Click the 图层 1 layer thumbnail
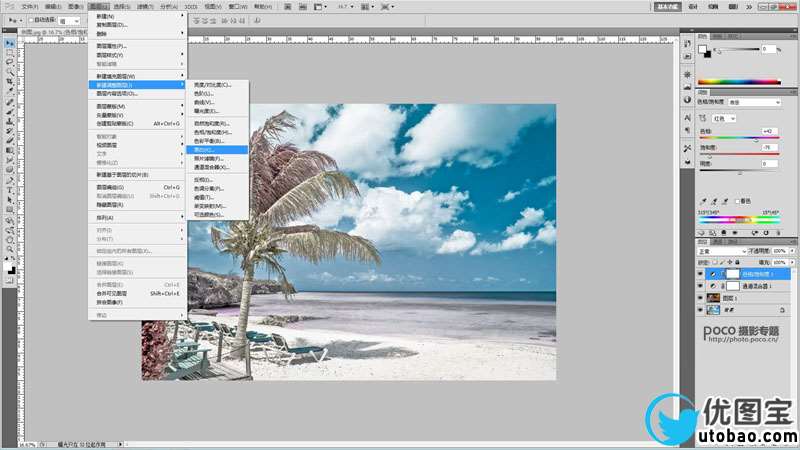The height and width of the screenshot is (450, 800). click(713, 298)
